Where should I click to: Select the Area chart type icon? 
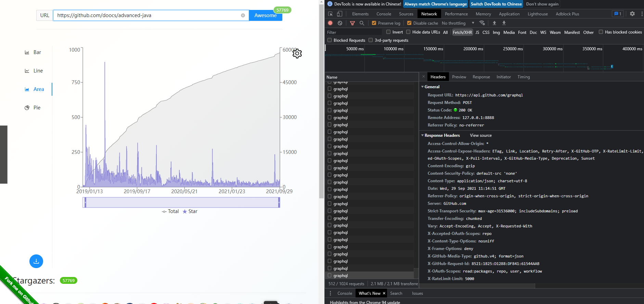point(27,89)
